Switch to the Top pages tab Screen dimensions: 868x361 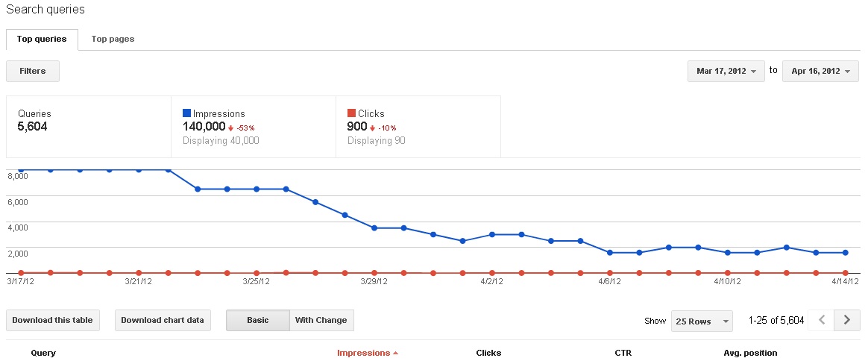[113, 39]
